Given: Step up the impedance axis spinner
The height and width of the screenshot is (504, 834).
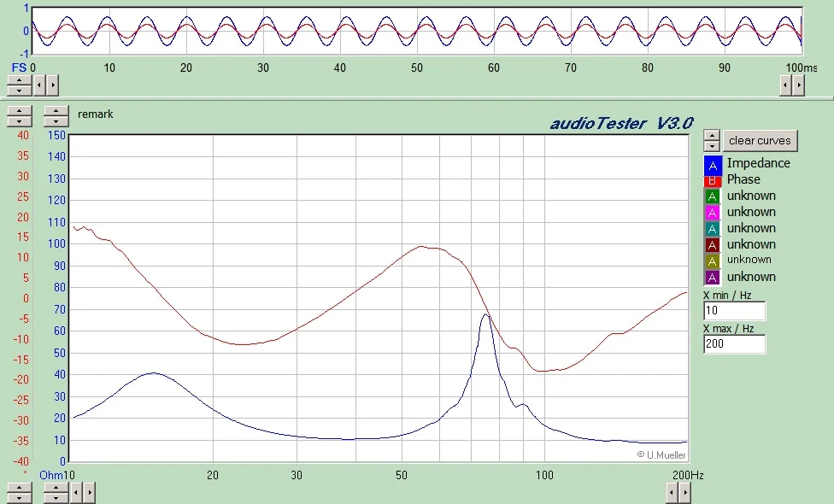Looking at the screenshot, I should [56, 112].
